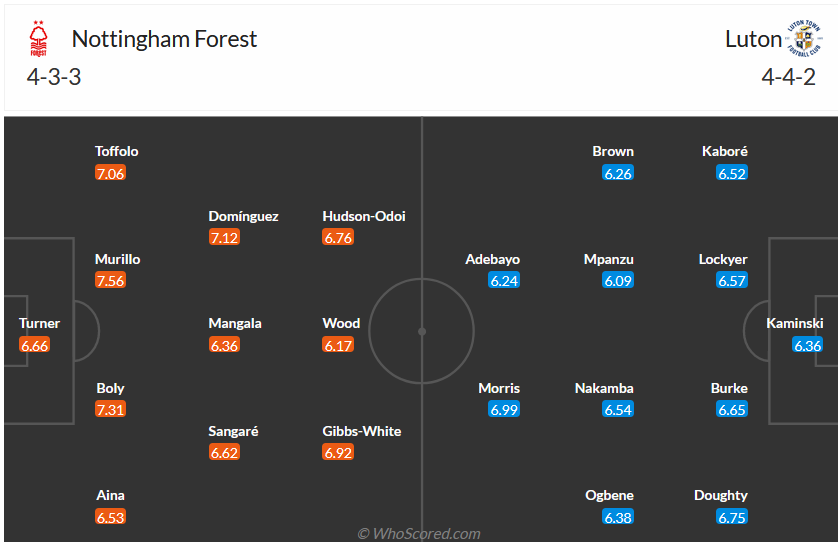Click the Luton Town club badge
The height and width of the screenshot is (542, 838).
pyautogui.click(x=803, y=39)
